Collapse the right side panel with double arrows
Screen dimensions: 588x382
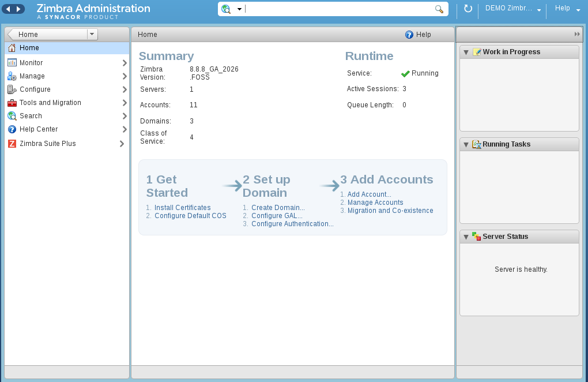(576, 34)
